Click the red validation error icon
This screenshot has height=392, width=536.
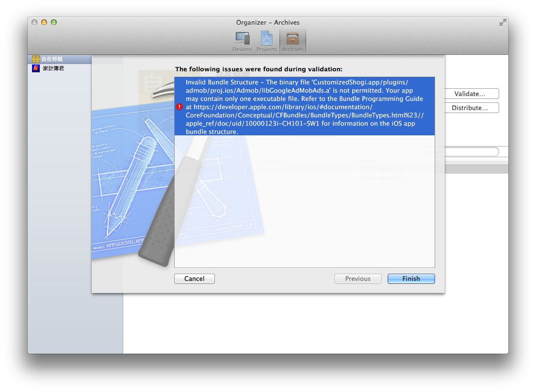(179, 106)
